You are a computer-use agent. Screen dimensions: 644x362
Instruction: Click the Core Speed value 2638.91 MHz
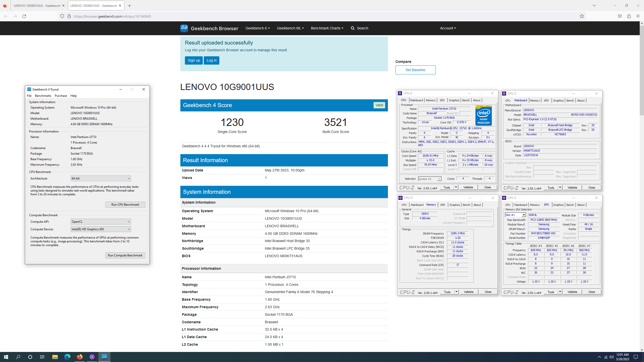coord(430,156)
